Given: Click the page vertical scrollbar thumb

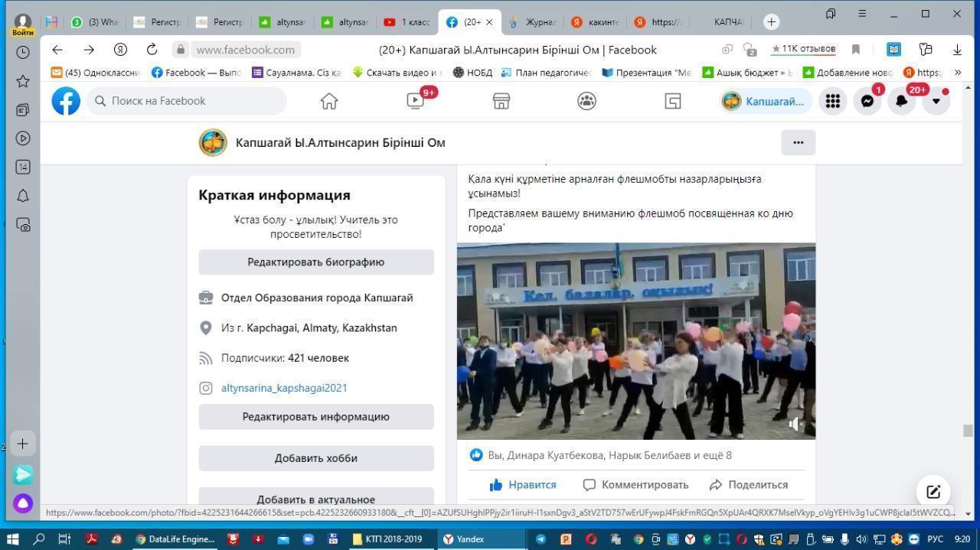Looking at the screenshot, I should 968,431.
